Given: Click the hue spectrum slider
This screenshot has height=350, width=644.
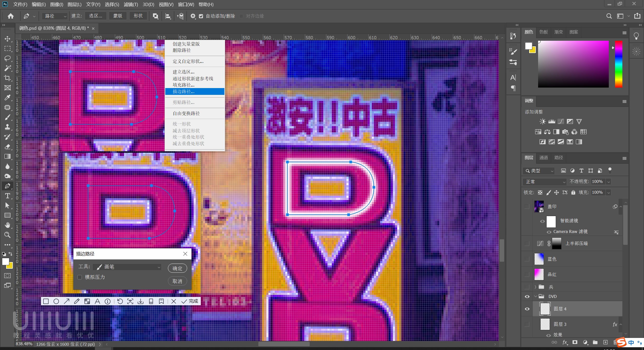Looking at the screenshot, I should pos(619,64).
